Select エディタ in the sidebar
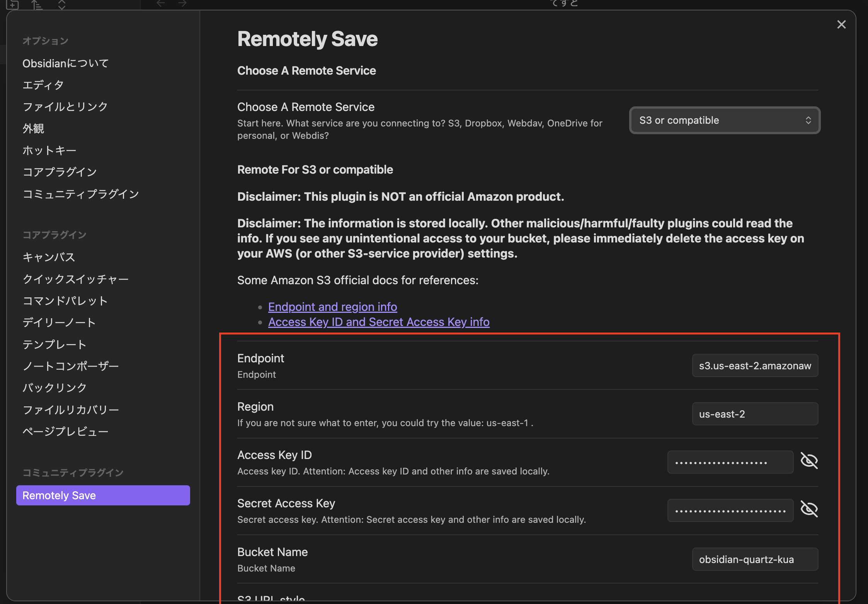The width and height of the screenshot is (868, 604). pyautogui.click(x=43, y=85)
